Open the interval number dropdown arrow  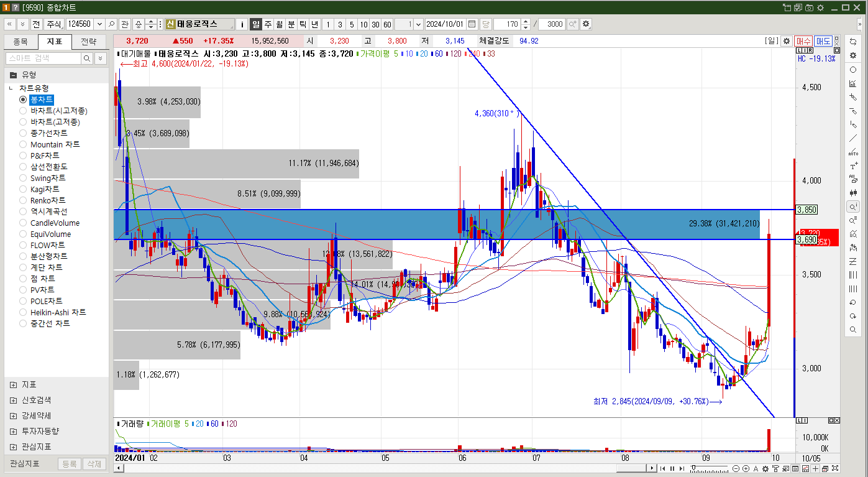click(x=418, y=24)
